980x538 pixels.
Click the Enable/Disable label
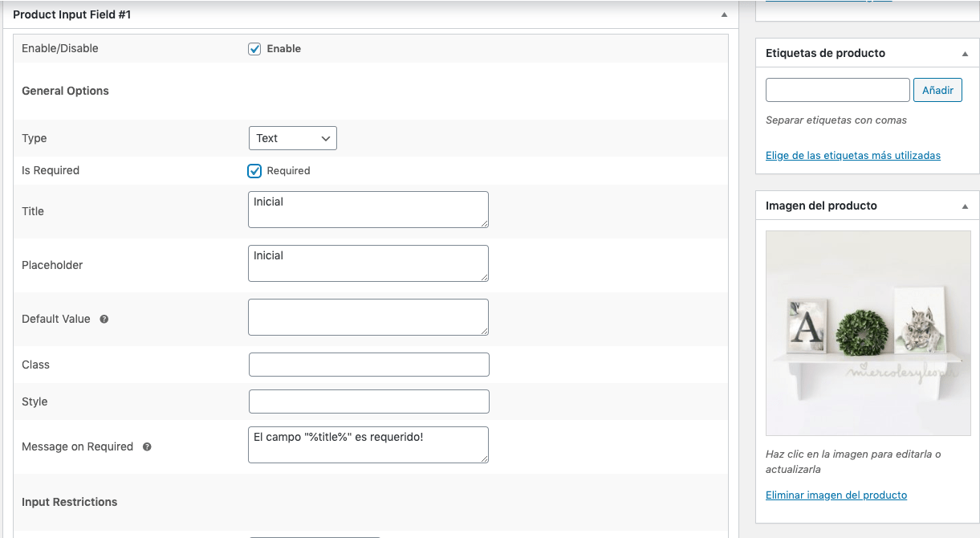click(x=60, y=48)
